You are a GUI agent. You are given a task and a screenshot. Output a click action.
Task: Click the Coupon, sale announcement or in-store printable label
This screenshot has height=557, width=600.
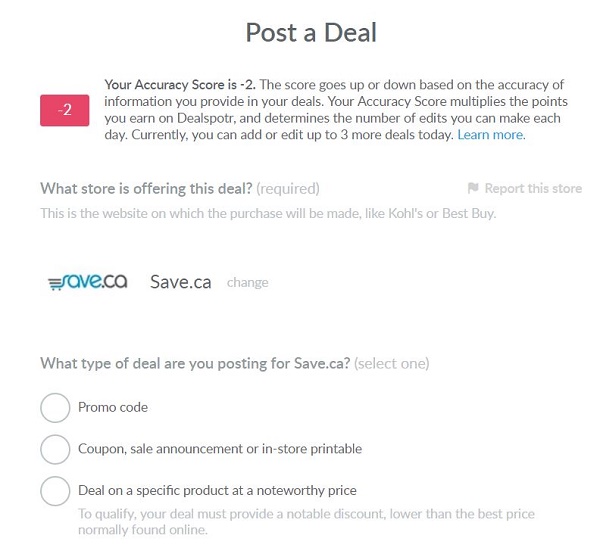[x=220, y=449]
